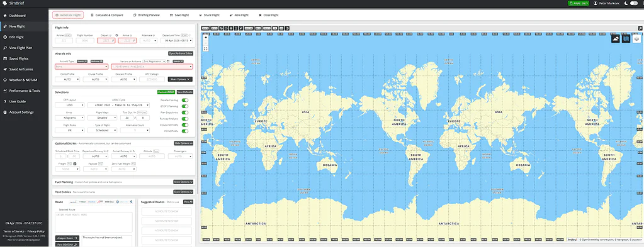Image resolution: width=644 pixels, height=247 pixels.
Task: Toggle ETOPS Planning switch
Action: pyautogui.click(x=185, y=106)
